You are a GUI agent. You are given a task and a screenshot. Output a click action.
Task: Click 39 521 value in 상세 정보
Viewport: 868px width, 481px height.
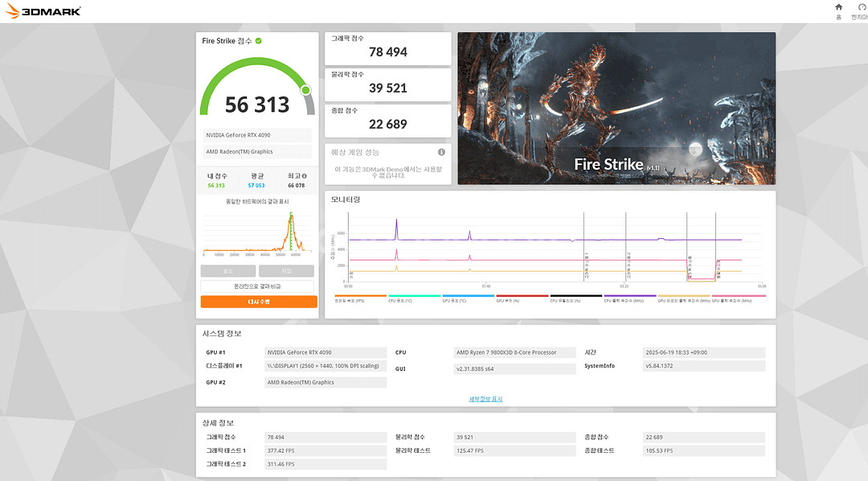(x=514, y=438)
